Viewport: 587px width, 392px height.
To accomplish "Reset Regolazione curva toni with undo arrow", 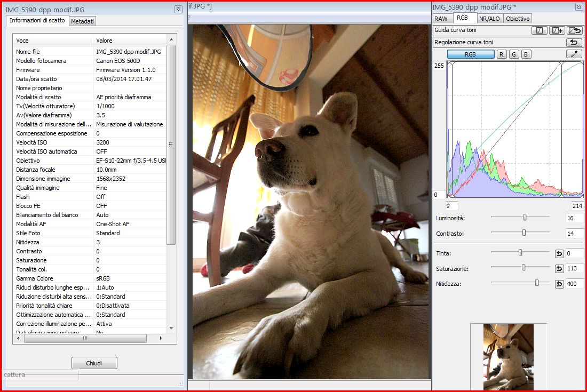I will (x=574, y=43).
